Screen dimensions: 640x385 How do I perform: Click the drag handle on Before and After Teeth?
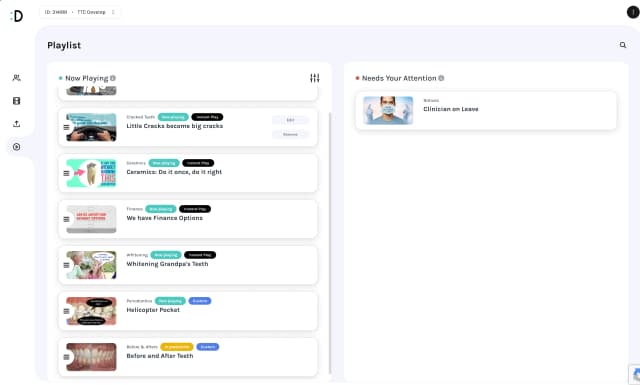click(x=67, y=357)
